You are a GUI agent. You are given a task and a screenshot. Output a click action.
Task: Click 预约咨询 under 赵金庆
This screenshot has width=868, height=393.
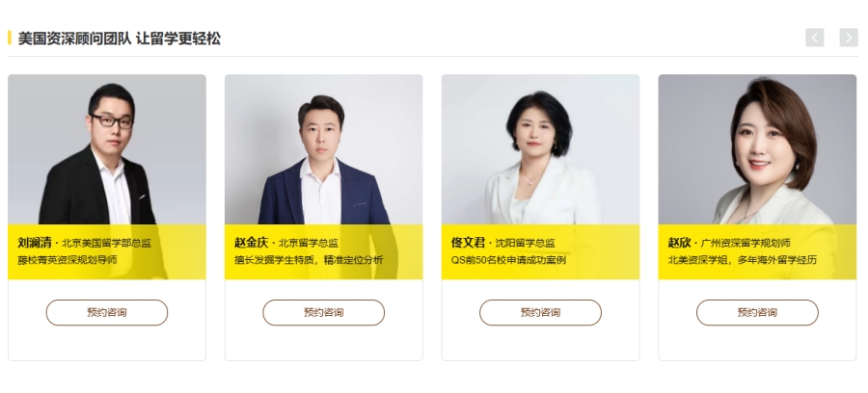click(323, 312)
